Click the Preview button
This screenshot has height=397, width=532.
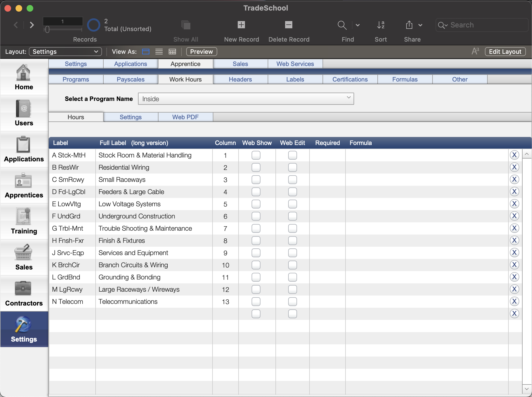[201, 52]
